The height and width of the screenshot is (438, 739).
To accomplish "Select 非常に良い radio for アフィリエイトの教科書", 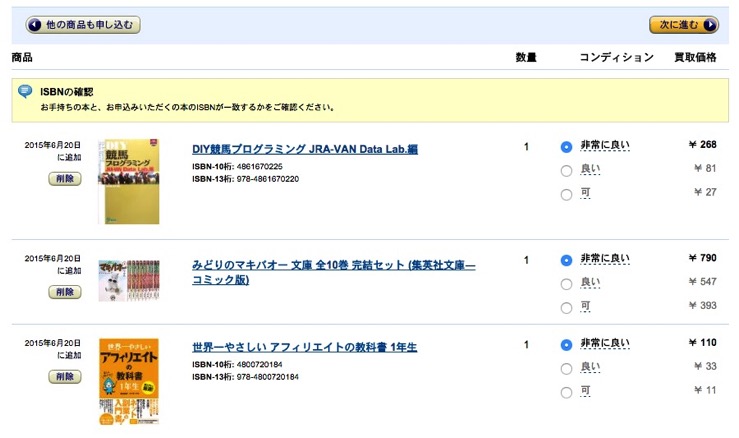I will [566, 345].
